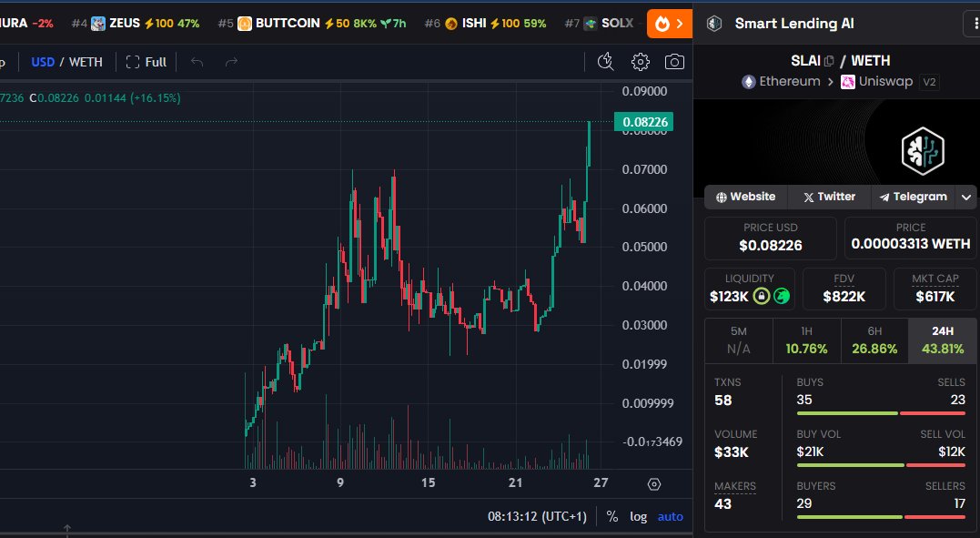Click the lightning magnifier tool on chart toolbar
Image resolution: width=980 pixels, height=538 pixels.
point(604,61)
